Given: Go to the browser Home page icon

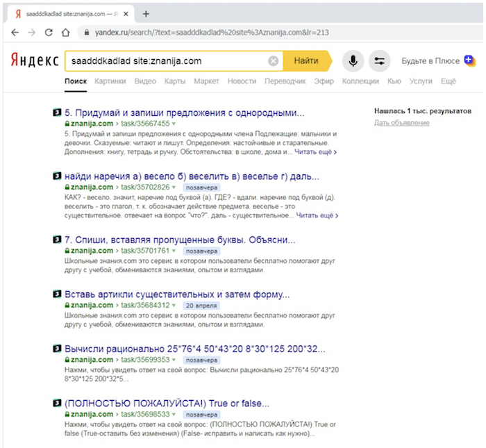Looking at the screenshot, I should [x=66, y=32].
